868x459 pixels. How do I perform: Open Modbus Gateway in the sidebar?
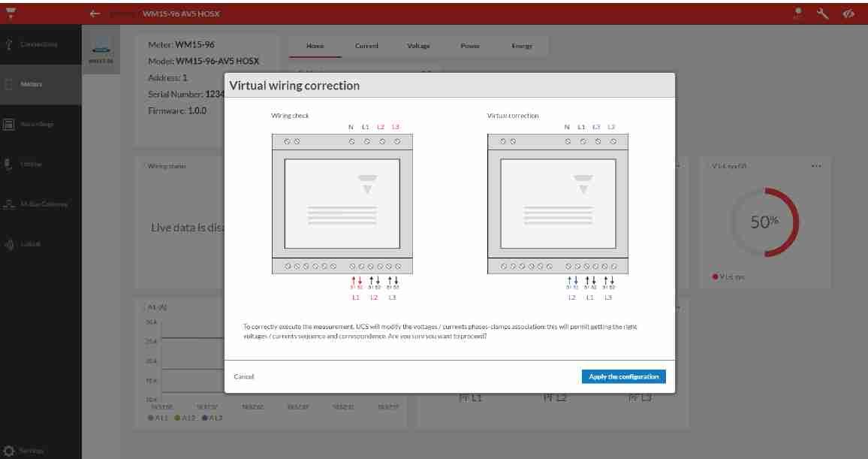[x=44, y=204]
